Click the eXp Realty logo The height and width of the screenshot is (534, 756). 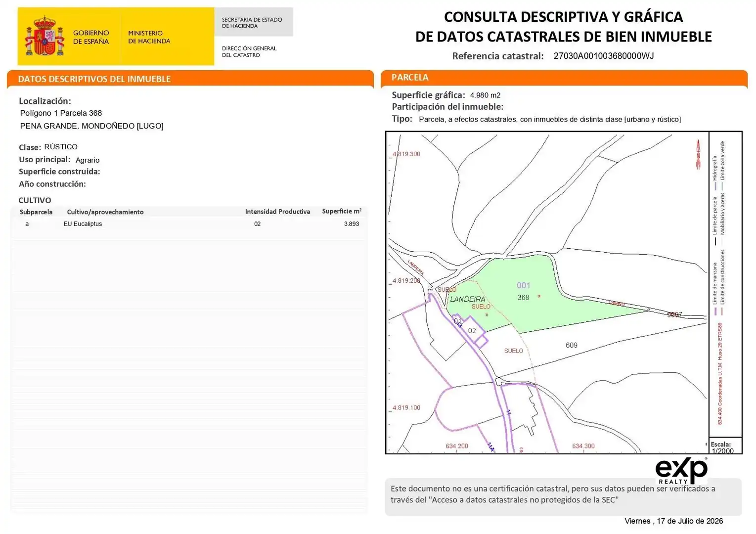(681, 471)
